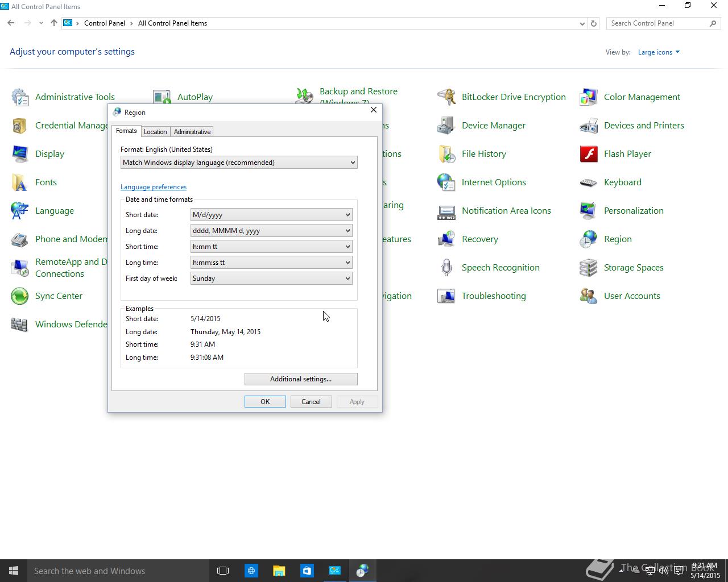Expand the Short time format dropdown
The width and height of the screenshot is (728, 582).
point(271,247)
